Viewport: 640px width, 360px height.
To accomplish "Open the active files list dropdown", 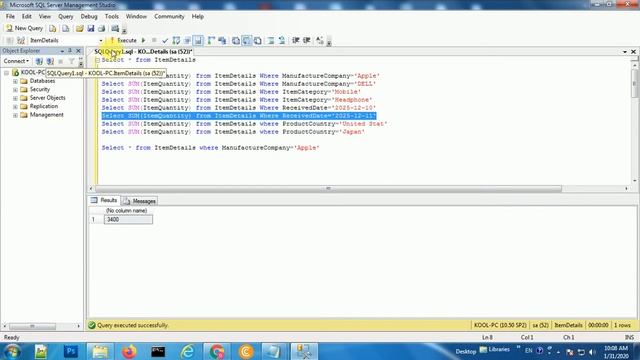I will 625,52.
